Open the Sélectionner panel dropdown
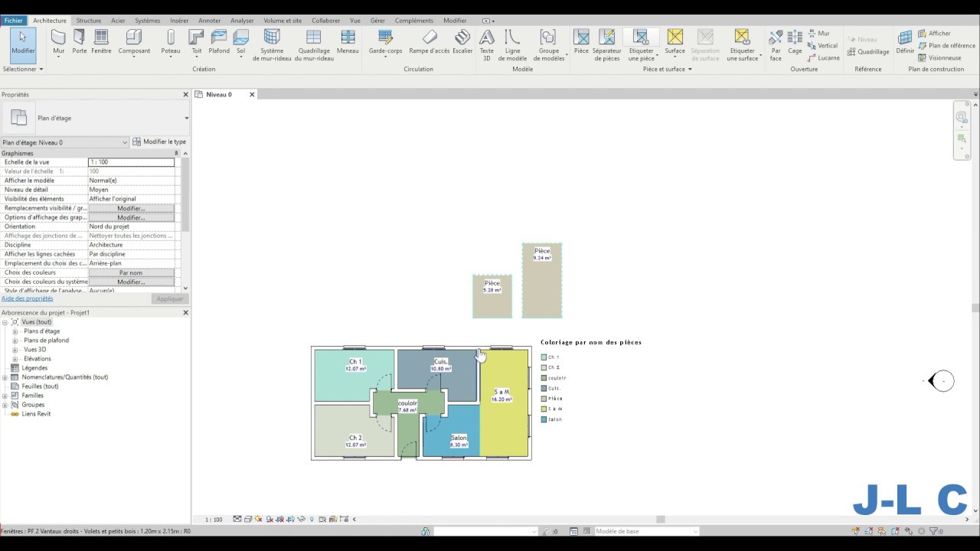980x551 pixels. 23,69
